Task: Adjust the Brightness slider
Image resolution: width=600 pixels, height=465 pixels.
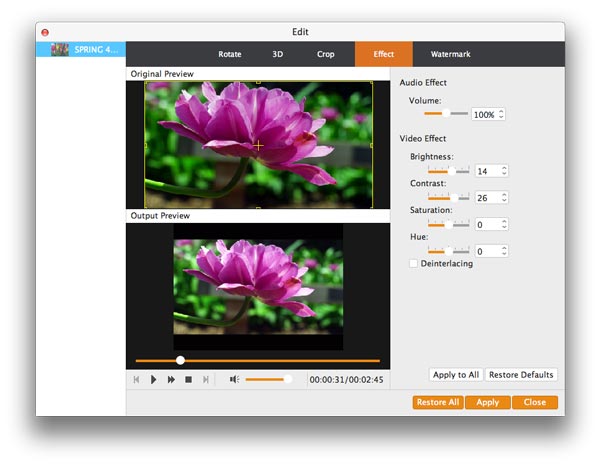Action: click(448, 171)
